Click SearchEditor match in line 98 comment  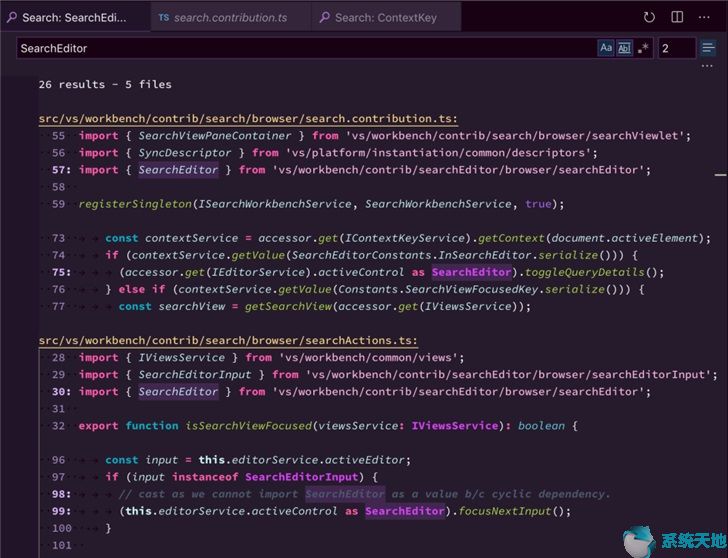pos(344,494)
